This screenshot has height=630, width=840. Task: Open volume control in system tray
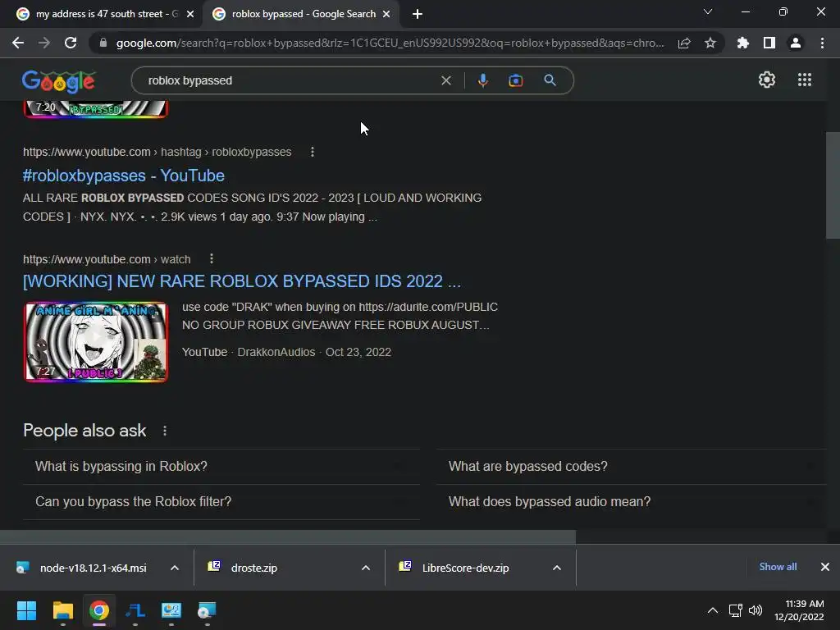tap(756, 610)
